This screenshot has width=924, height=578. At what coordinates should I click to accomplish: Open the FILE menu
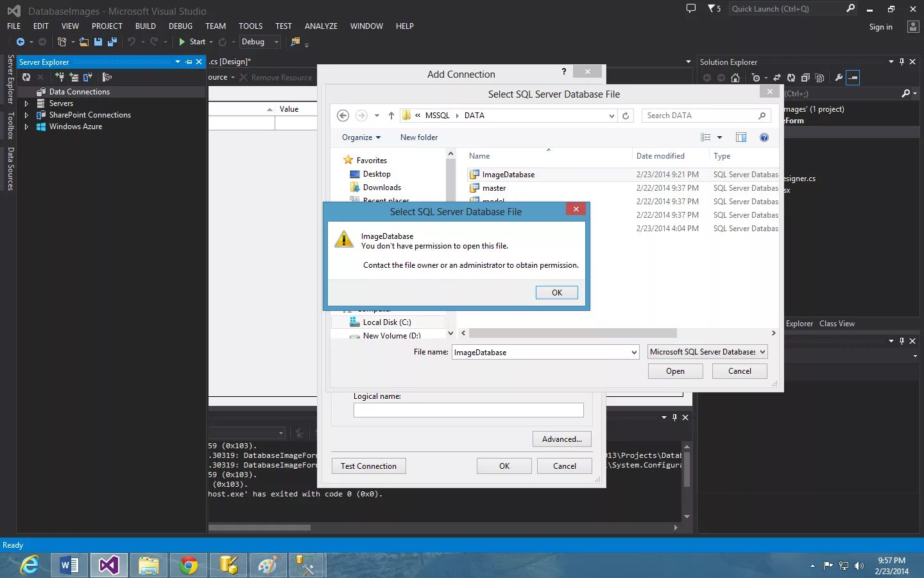pos(13,26)
